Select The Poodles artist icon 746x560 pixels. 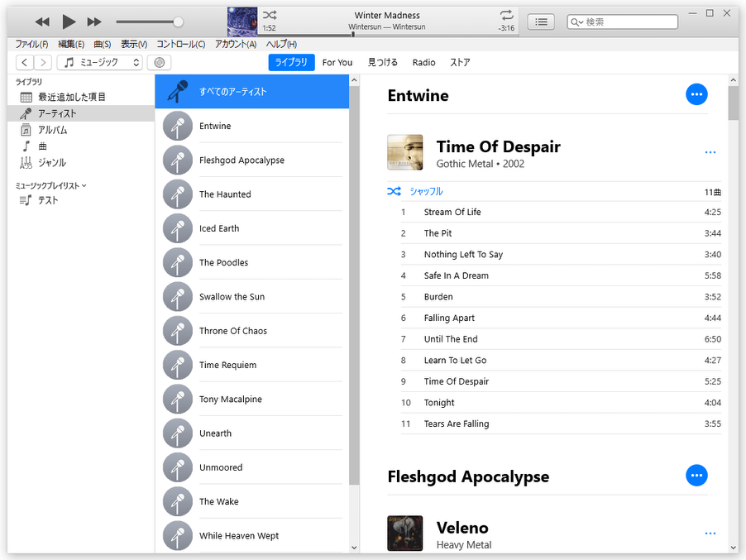178,263
